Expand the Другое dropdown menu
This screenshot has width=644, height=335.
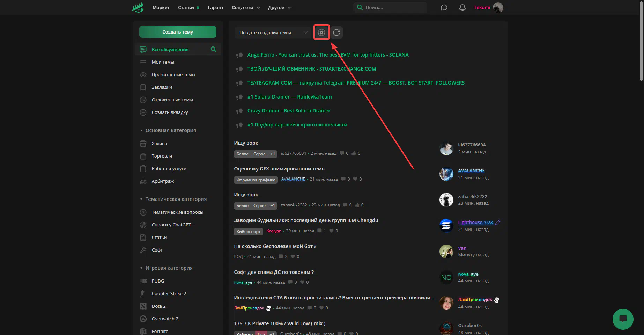tap(279, 8)
